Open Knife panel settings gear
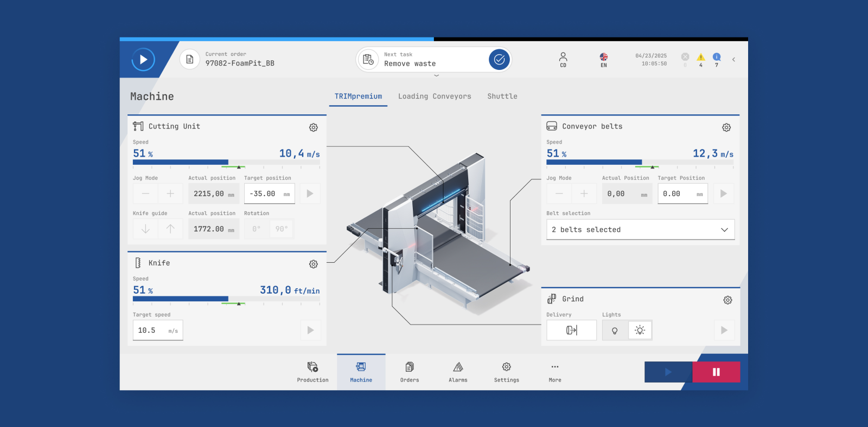Screen dimensions: 868x427 (314, 264)
